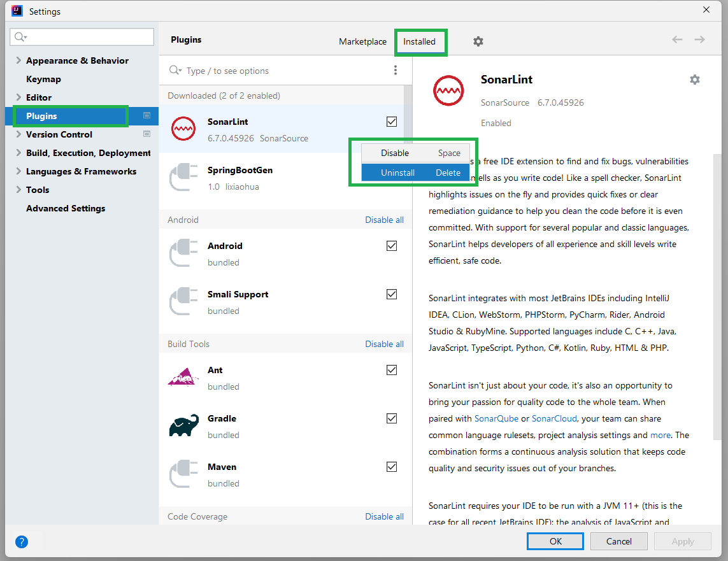Uncheck the SonarLint enabled checkbox
The width and height of the screenshot is (728, 561).
pyautogui.click(x=392, y=122)
